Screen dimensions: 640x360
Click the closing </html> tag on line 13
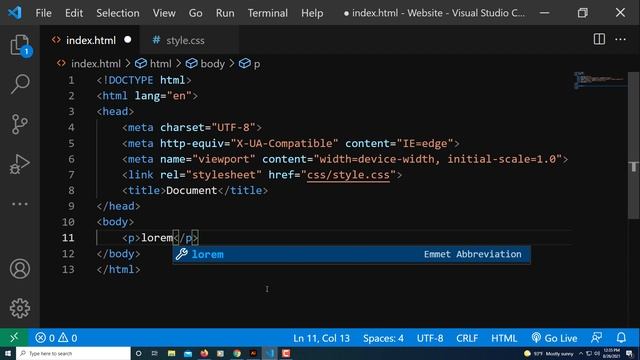(118, 269)
